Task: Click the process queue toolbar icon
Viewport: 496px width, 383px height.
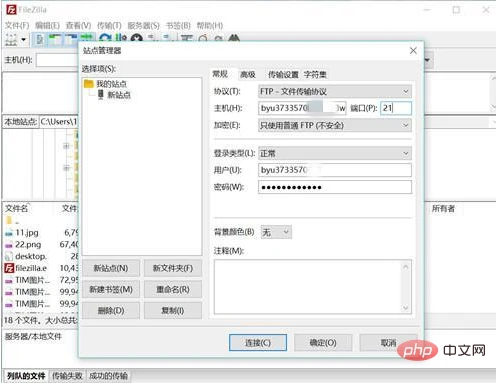Action: click(121, 38)
